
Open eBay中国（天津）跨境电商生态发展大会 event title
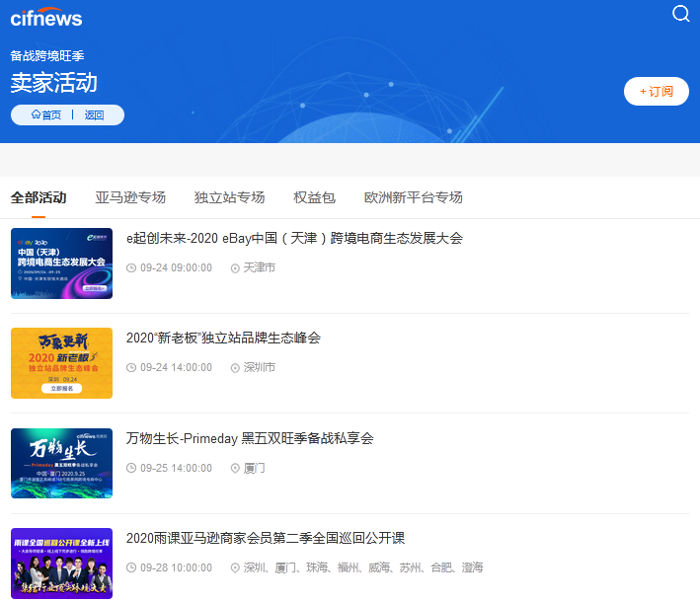click(x=294, y=239)
